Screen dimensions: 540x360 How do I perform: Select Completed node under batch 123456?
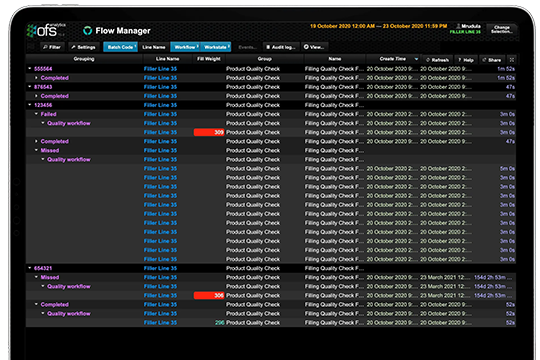pyautogui.click(x=54, y=141)
